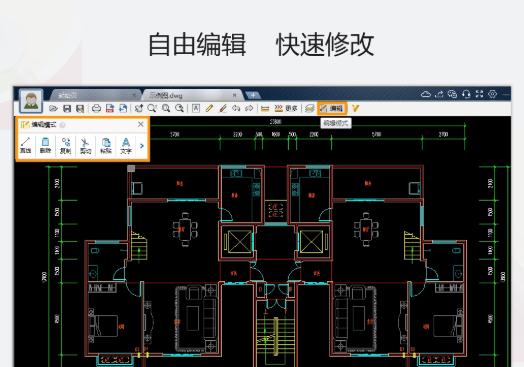Image resolution: width=524 pixels, height=367 pixels.
Task: Expand more edit tools with the arrow
Action: pyautogui.click(x=142, y=146)
